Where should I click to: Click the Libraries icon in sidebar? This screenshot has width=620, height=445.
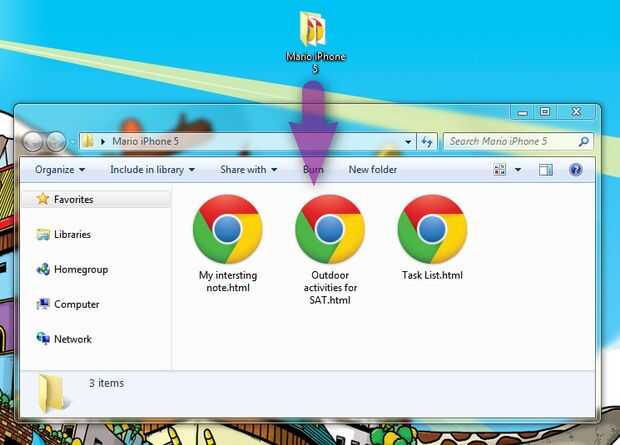pyautogui.click(x=43, y=234)
